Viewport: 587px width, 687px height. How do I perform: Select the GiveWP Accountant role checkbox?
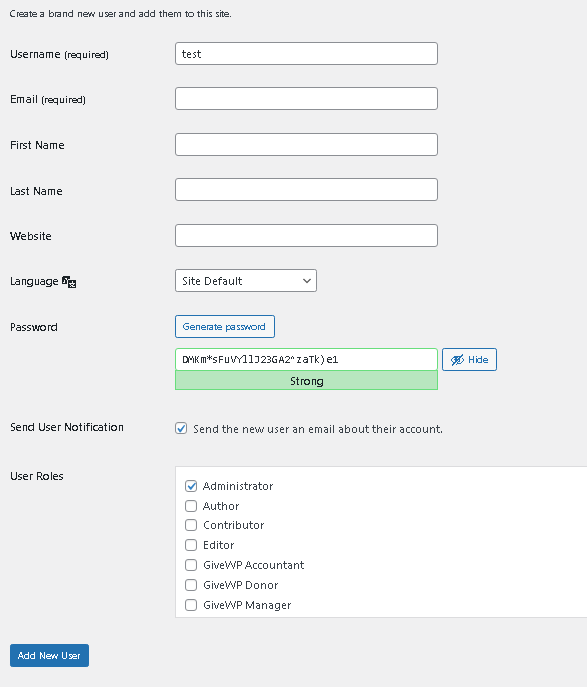tap(191, 565)
